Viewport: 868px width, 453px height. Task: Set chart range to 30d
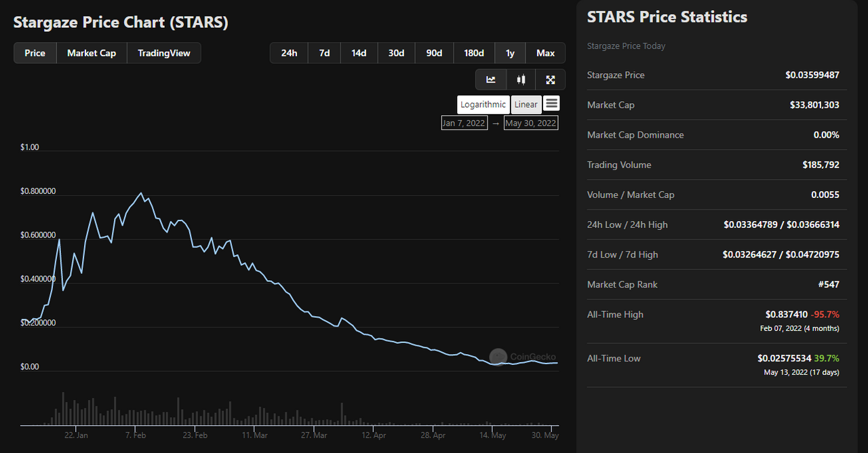tap(396, 53)
